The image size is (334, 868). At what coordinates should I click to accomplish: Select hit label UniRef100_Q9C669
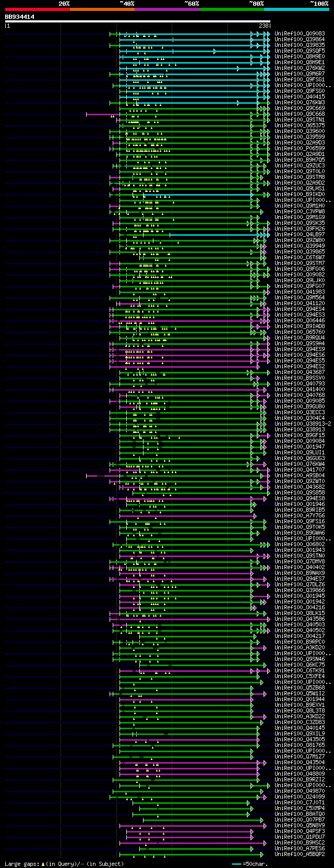click(300, 108)
